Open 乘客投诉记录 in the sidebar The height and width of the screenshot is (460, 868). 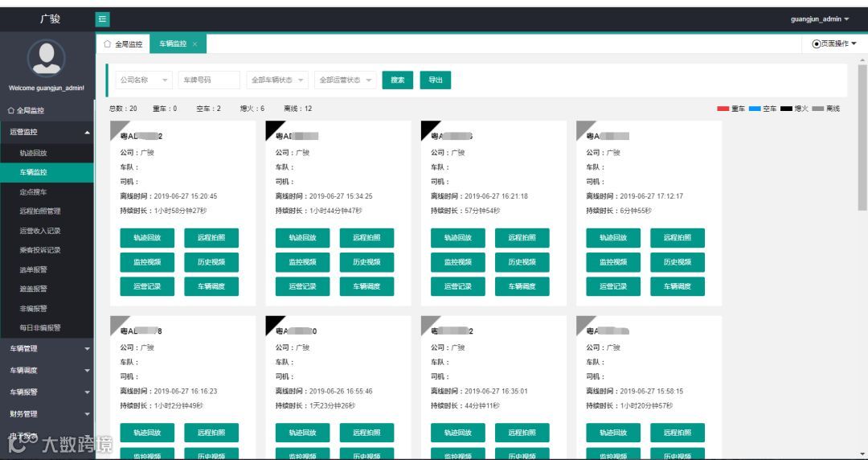47,250
